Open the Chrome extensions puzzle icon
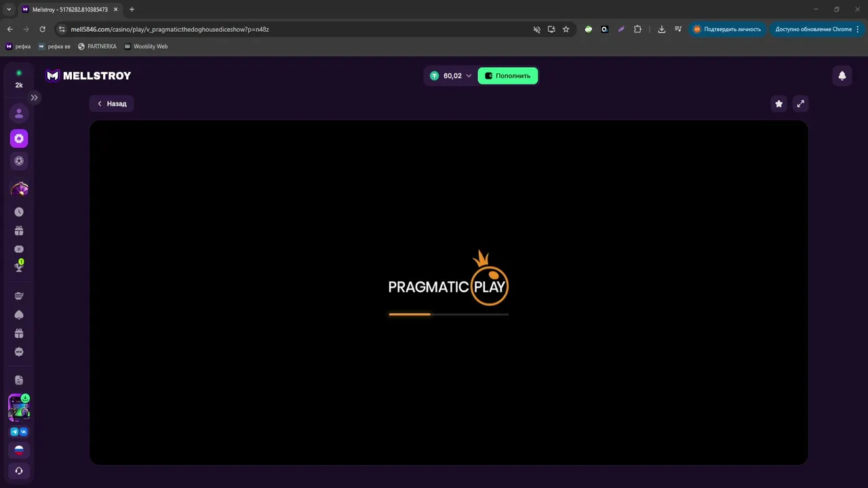868x488 pixels. [637, 29]
